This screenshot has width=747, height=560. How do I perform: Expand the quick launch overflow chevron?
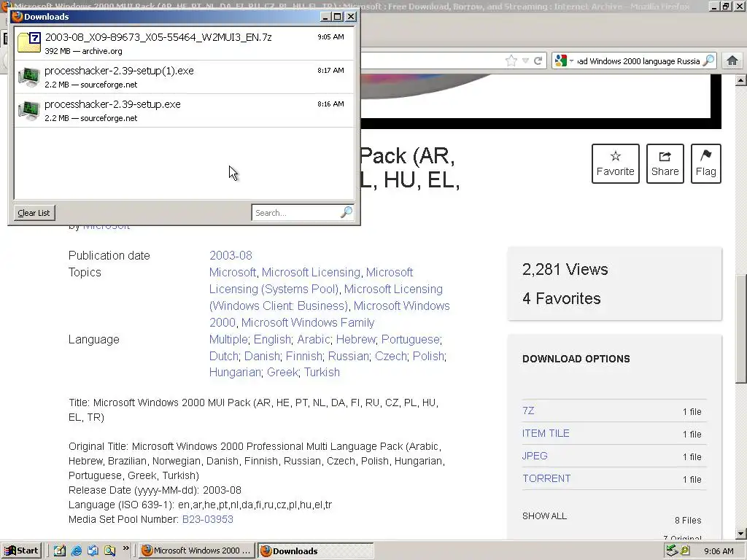point(125,548)
